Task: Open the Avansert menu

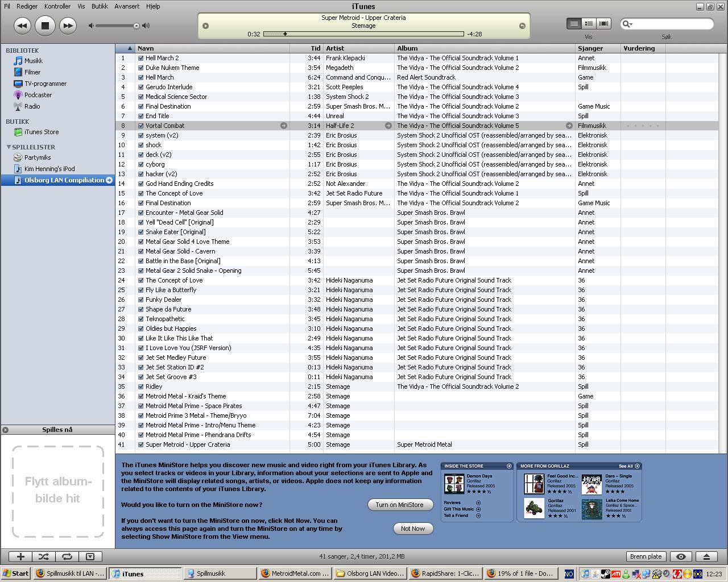Action: pyautogui.click(x=127, y=6)
